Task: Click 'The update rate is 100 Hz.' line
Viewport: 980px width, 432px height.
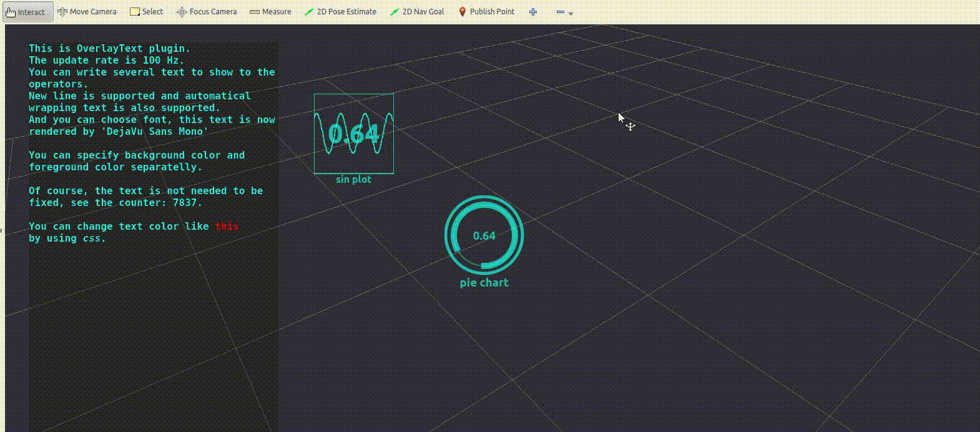Action: point(107,60)
